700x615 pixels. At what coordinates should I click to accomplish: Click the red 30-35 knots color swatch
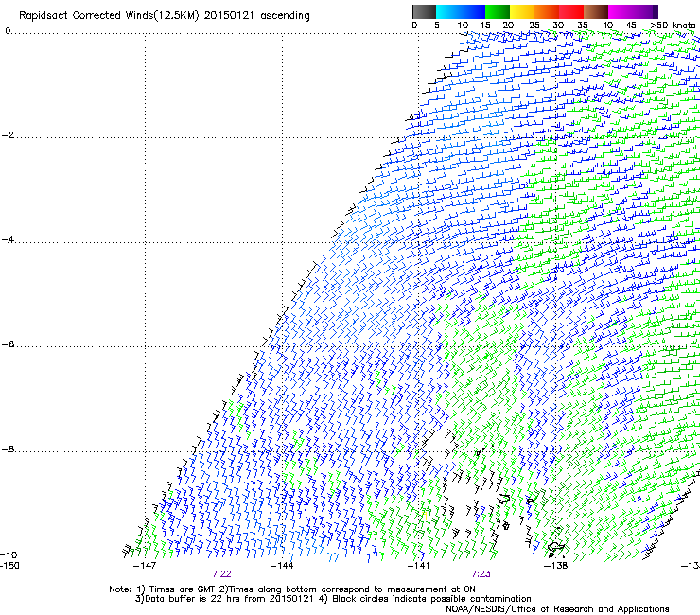tap(571, 11)
